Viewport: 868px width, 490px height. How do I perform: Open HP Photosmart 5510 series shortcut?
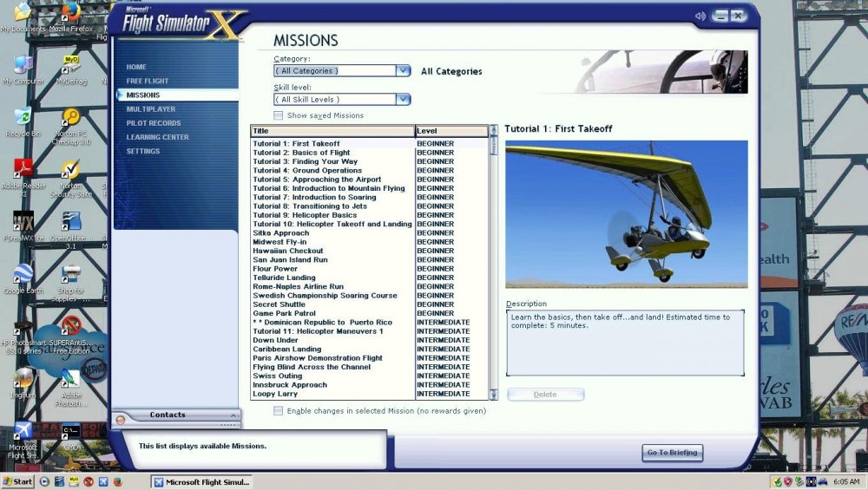[x=23, y=336]
